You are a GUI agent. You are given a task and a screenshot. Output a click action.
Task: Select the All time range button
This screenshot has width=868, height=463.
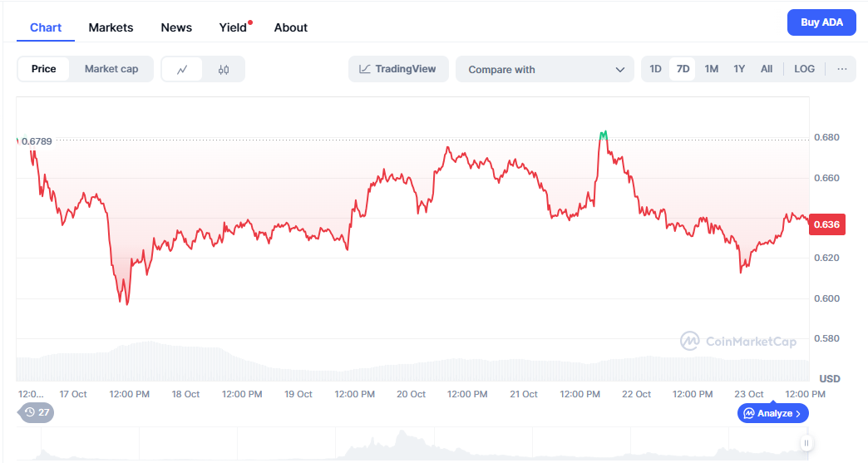point(767,69)
